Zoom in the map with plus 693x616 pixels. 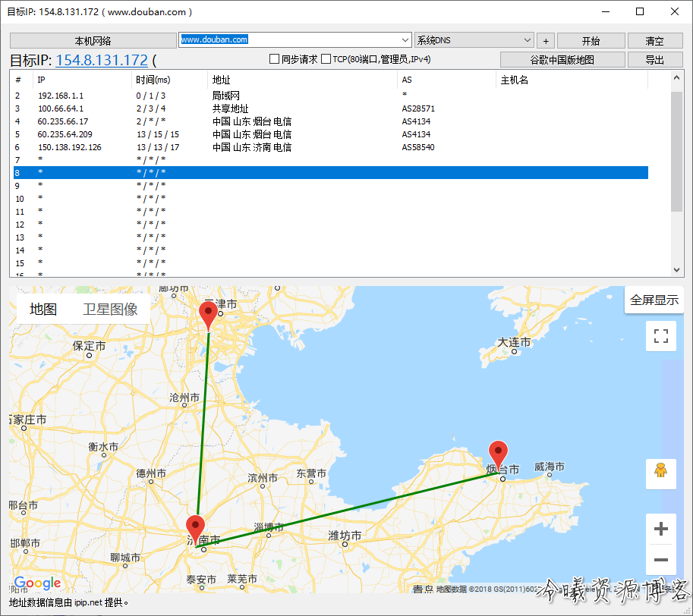(660, 529)
